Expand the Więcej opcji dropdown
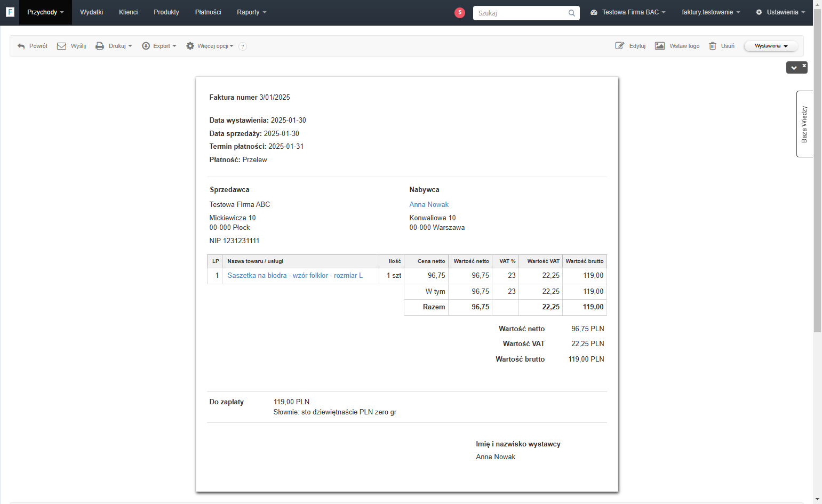 click(210, 46)
